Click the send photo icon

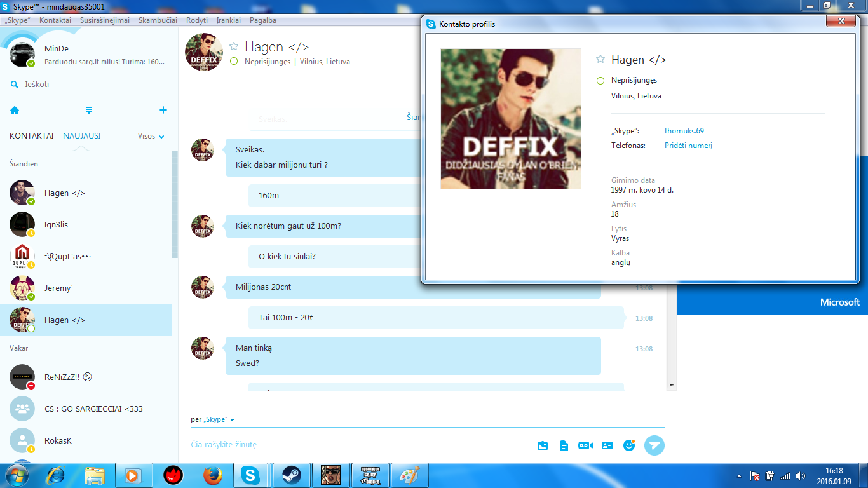tap(543, 445)
